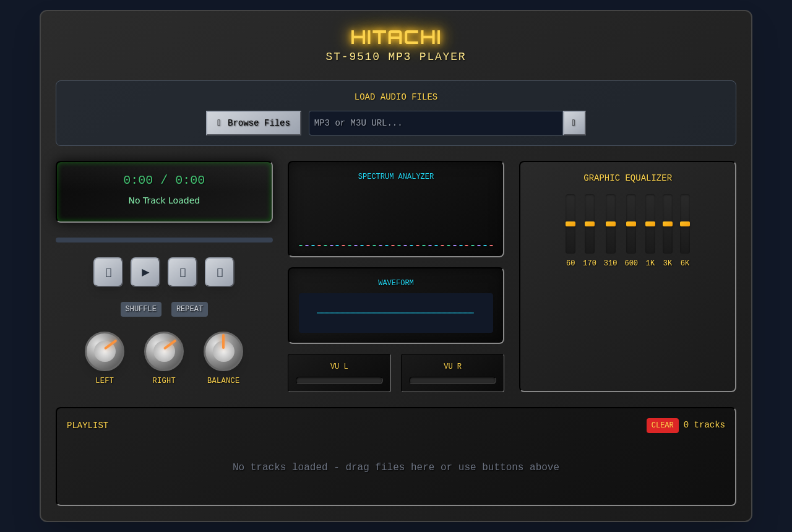The width and height of the screenshot is (792, 532).
Task: Click the 1K equalizer slider
Action: [650, 224]
